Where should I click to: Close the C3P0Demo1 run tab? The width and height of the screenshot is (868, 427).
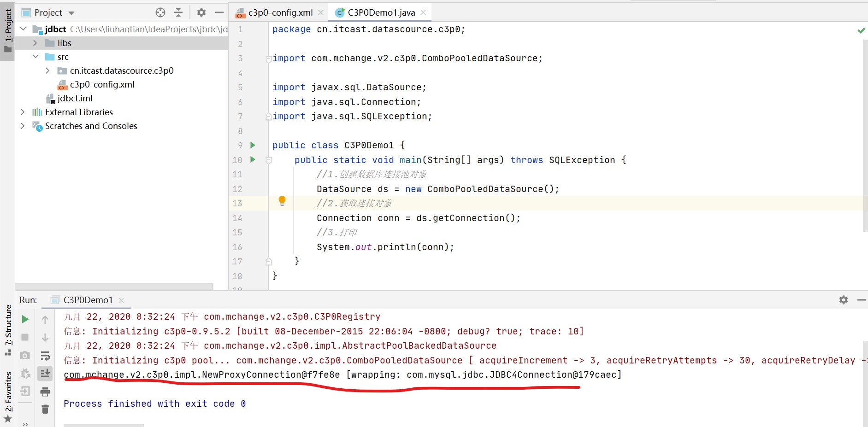121,300
